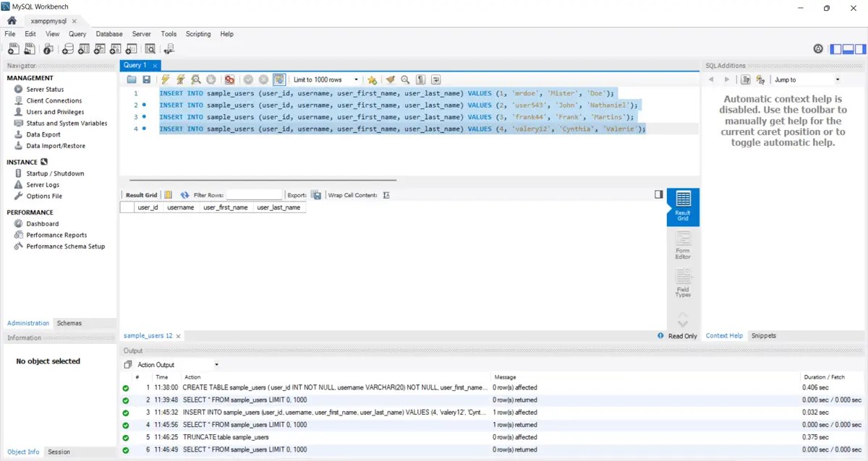Create a new table with the table icon
The image size is (868, 461).
(x=84, y=48)
